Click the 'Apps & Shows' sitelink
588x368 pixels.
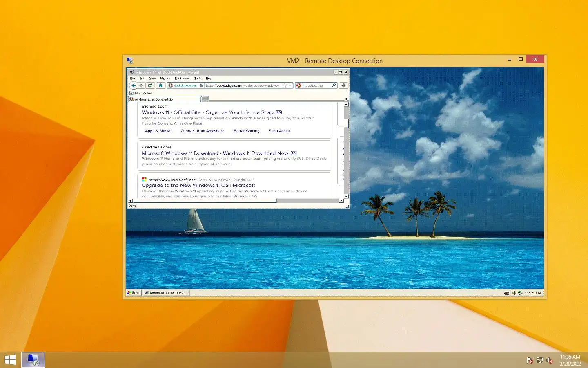(158, 131)
